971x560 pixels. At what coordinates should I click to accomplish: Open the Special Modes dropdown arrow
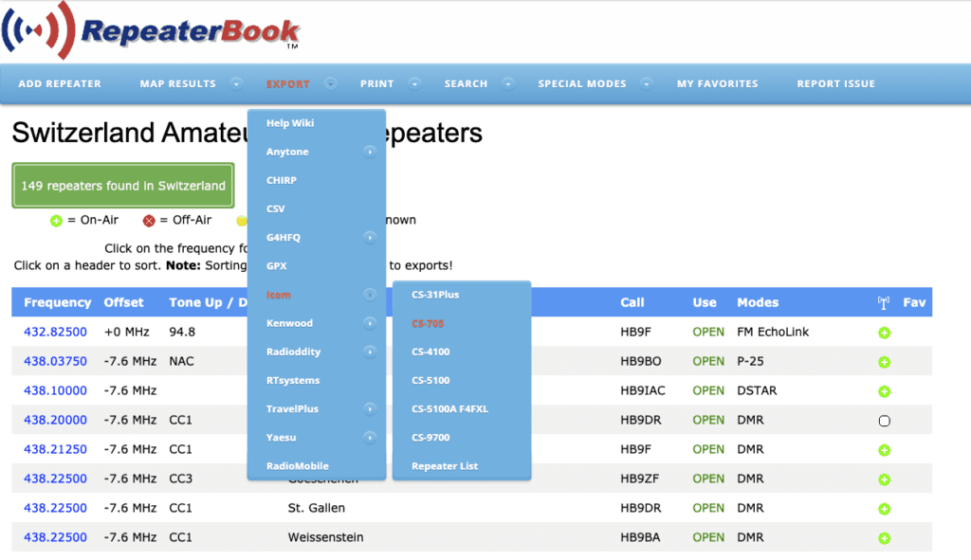coord(646,83)
